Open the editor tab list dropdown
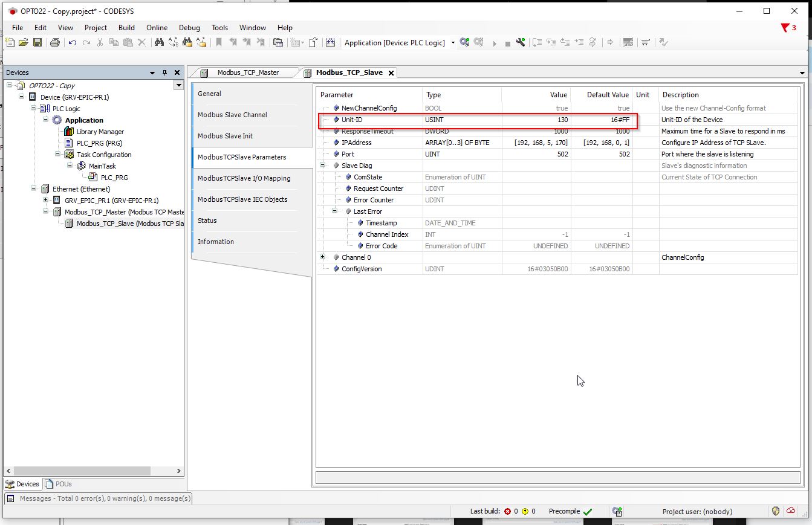The image size is (812, 525). click(x=802, y=73)
